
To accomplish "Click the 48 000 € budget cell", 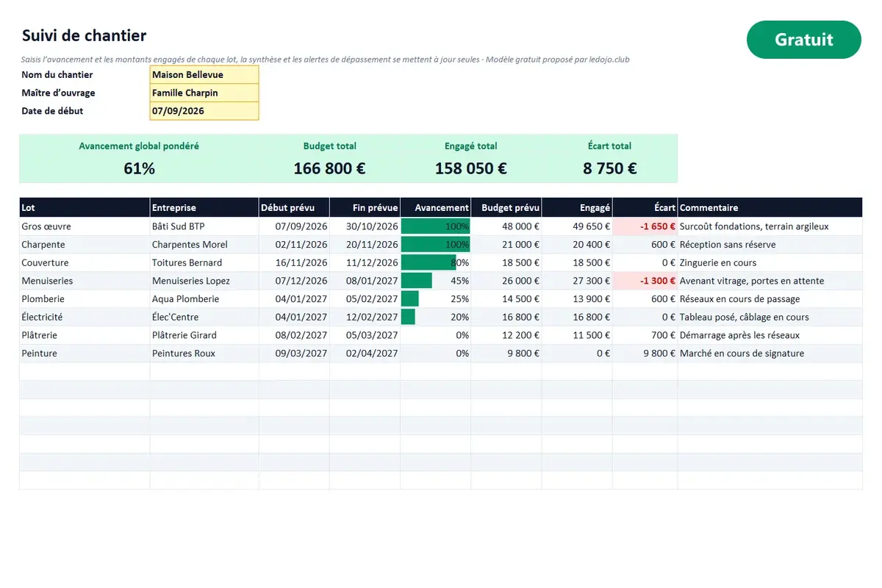I will tap(506, 226).
